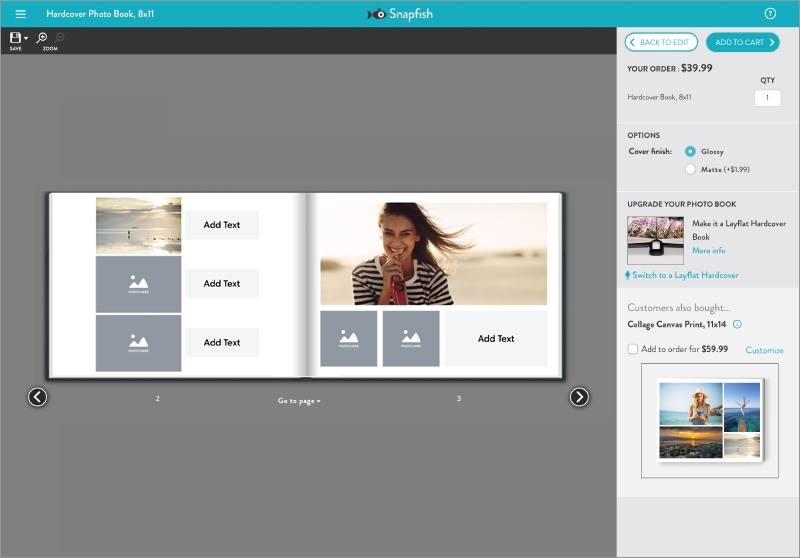Click the zoom in magnifier icon
Image resolution: width=800 pixels, height=558 pixels.
click(x=42, y=38)
